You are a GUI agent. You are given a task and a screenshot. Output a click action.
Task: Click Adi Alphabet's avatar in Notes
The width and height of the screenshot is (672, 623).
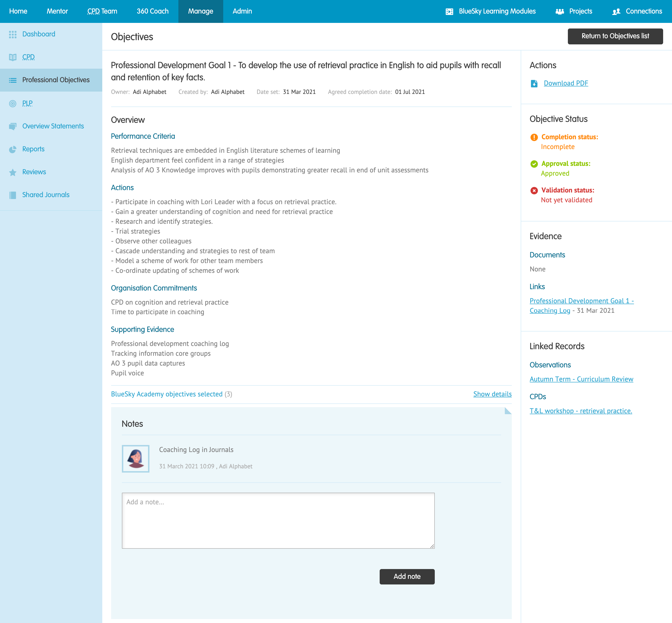coord(135,459)
